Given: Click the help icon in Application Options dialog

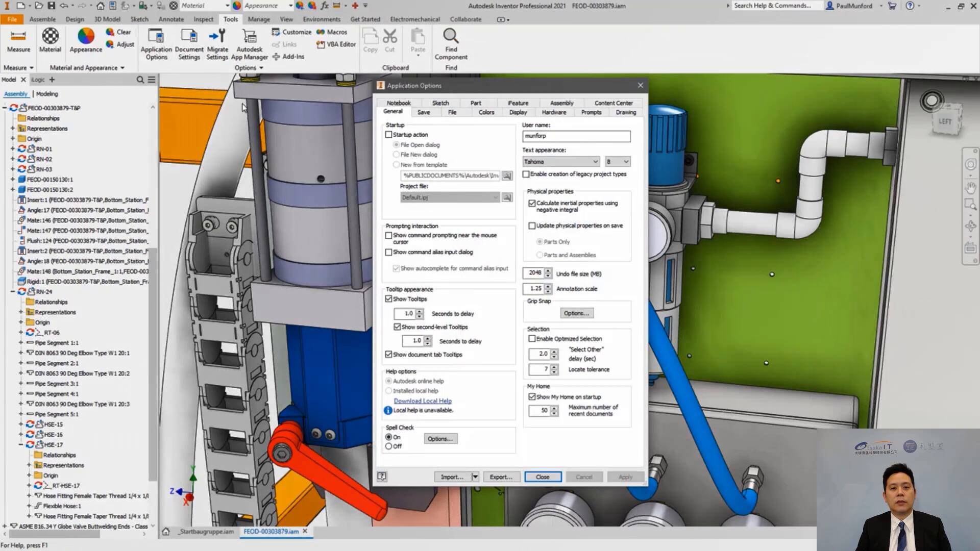Looking at the screenshot, I should click(382, 477).
